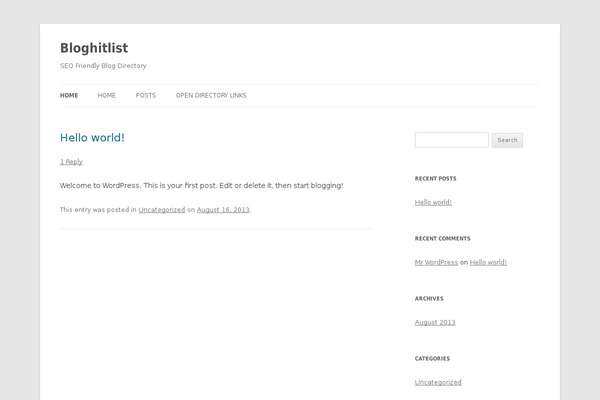Click the RECENT POSTS widget heading
The height and width of the screenshot is (400, 600).
pyautogui.click(x=435, y=179)
